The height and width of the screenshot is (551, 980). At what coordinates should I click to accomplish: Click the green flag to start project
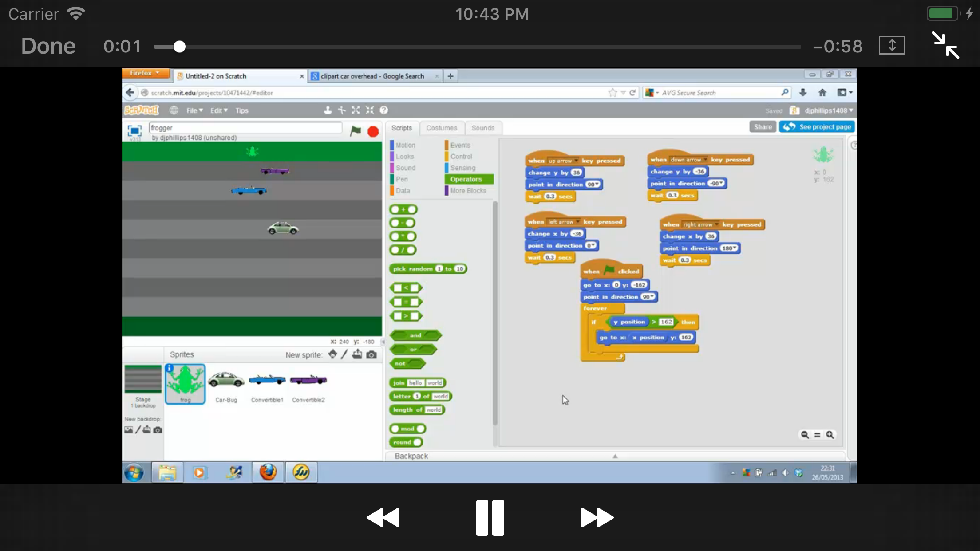coord(356,131)
